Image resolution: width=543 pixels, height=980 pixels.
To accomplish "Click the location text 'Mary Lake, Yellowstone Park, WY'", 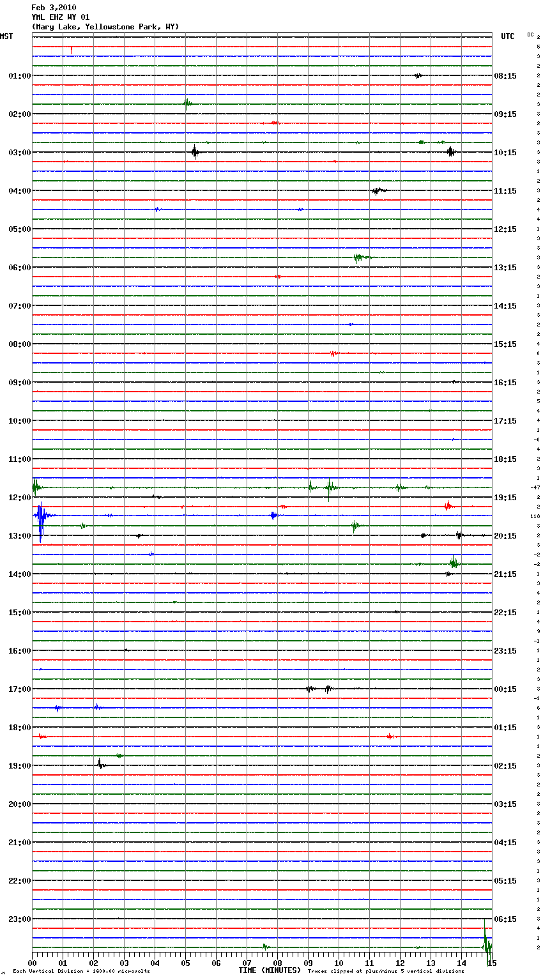I will [105, 27].
